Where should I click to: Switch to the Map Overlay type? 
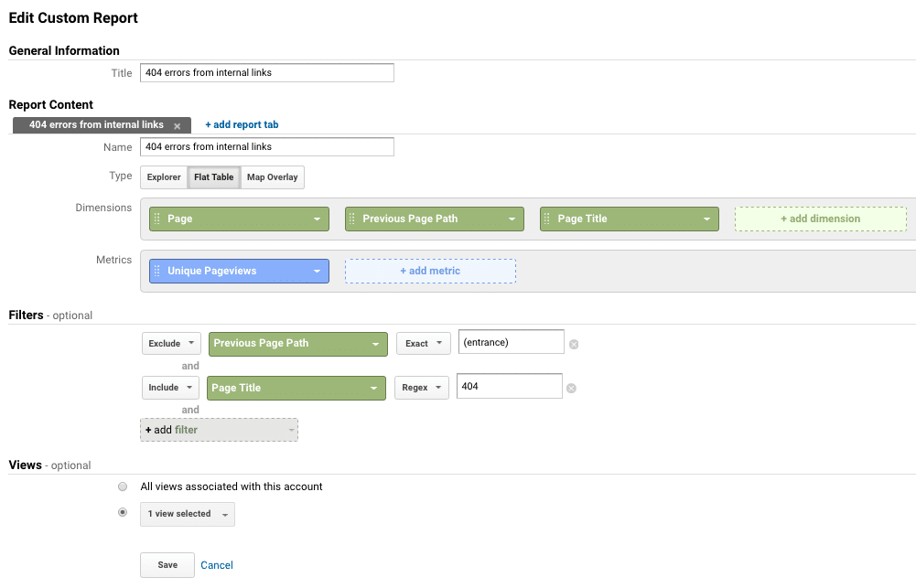[272, 176]
